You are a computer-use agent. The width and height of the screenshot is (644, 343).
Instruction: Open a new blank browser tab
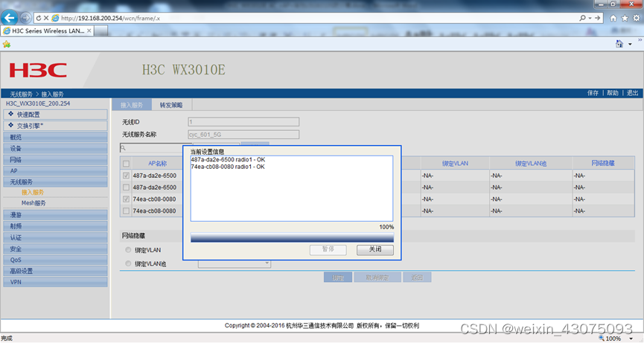(x=101, y=31)
